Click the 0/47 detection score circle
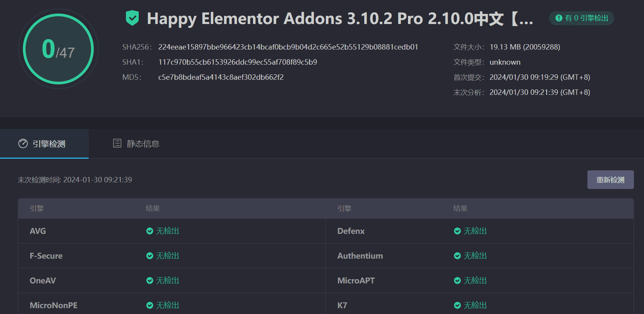The height and width of the screenshot is (314, 644). click(58, 49)
